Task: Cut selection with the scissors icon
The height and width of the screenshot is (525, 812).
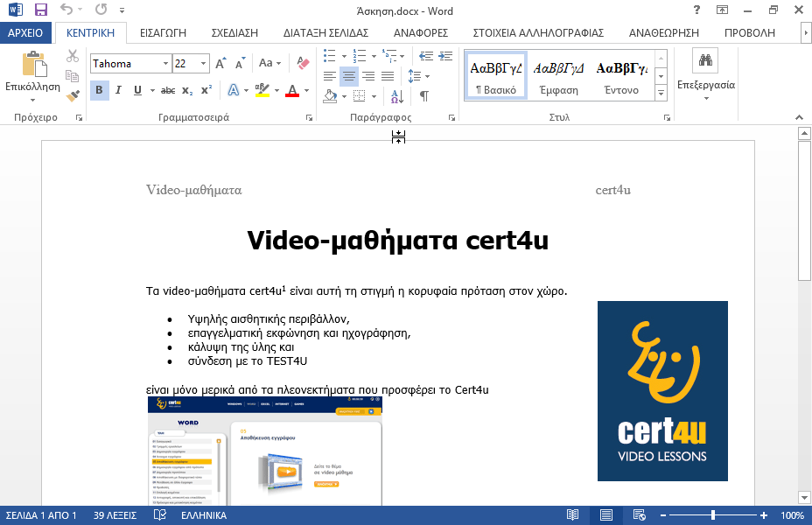Action: pos(73,56)
